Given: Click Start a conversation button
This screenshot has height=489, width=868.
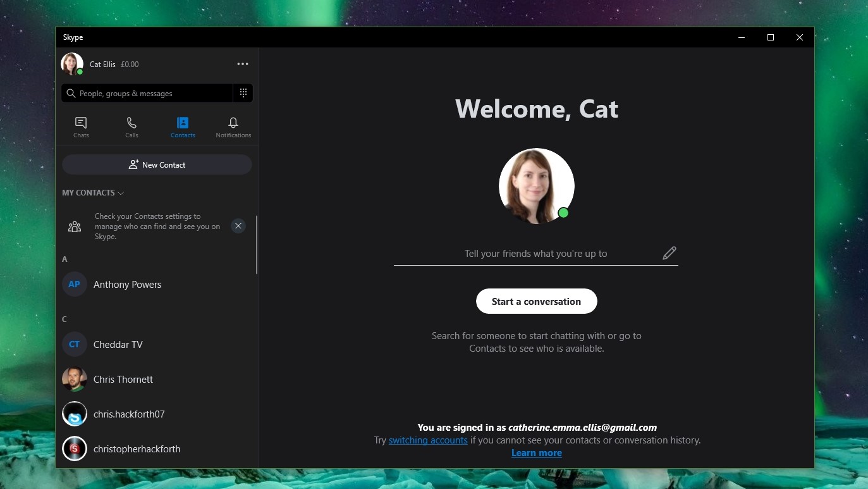Looking at the screenshot, I should [536, 301].
